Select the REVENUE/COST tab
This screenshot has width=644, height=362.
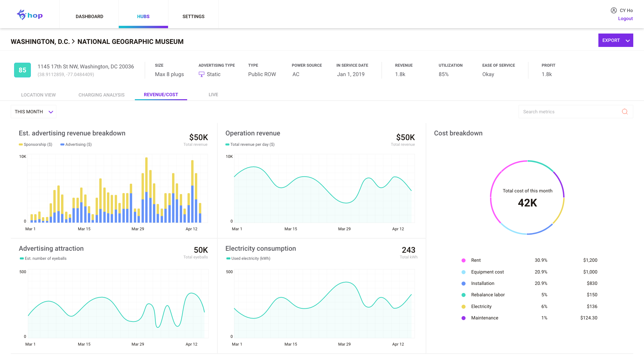click(x=161, y=95)
